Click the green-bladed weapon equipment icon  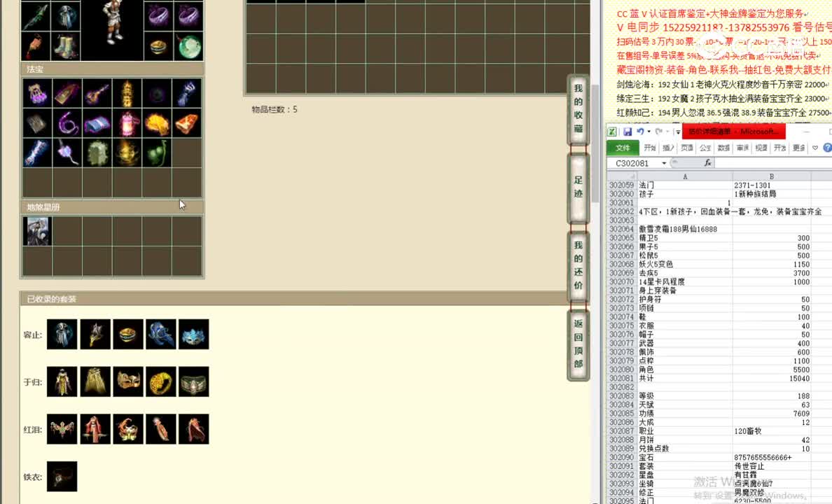36,17
